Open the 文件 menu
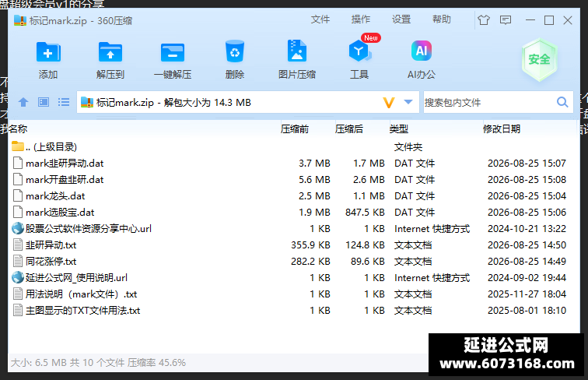588x380 pixels. tap(320, 19)
